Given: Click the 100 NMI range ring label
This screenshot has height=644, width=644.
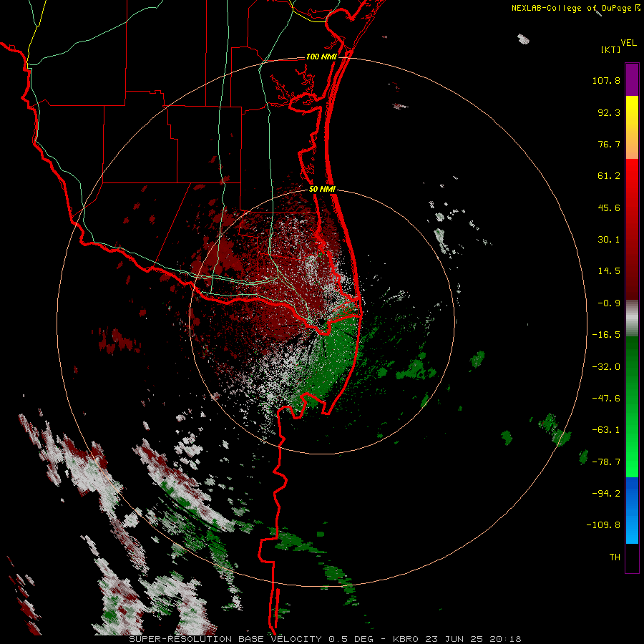Looking at the screenshot, I should (x=321, y=57).
